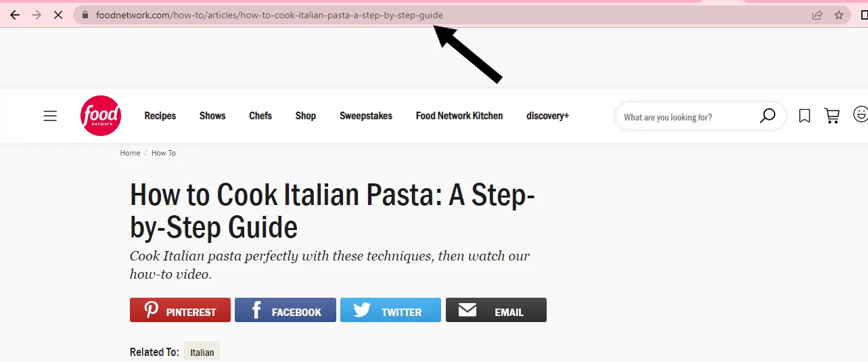The height and width of the screenshot is (362, 868).
Task: Go to the Chefs section
Action: [260, 116]
